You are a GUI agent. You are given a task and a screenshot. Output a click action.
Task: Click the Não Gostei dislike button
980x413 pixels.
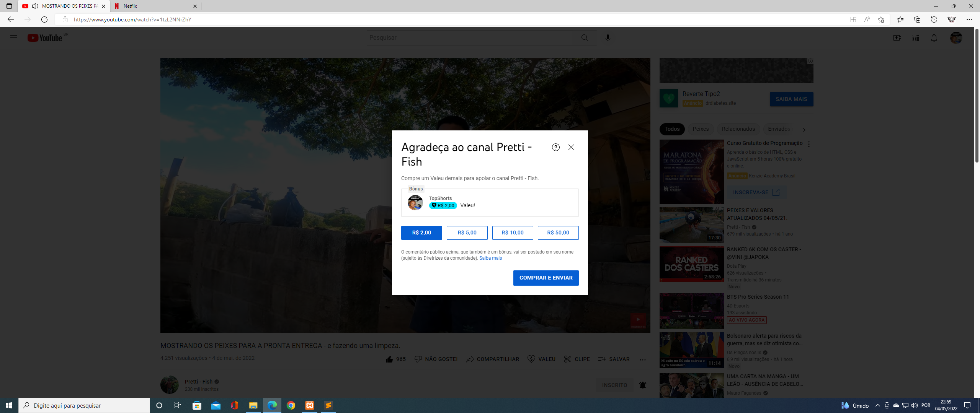coord(436,359)
